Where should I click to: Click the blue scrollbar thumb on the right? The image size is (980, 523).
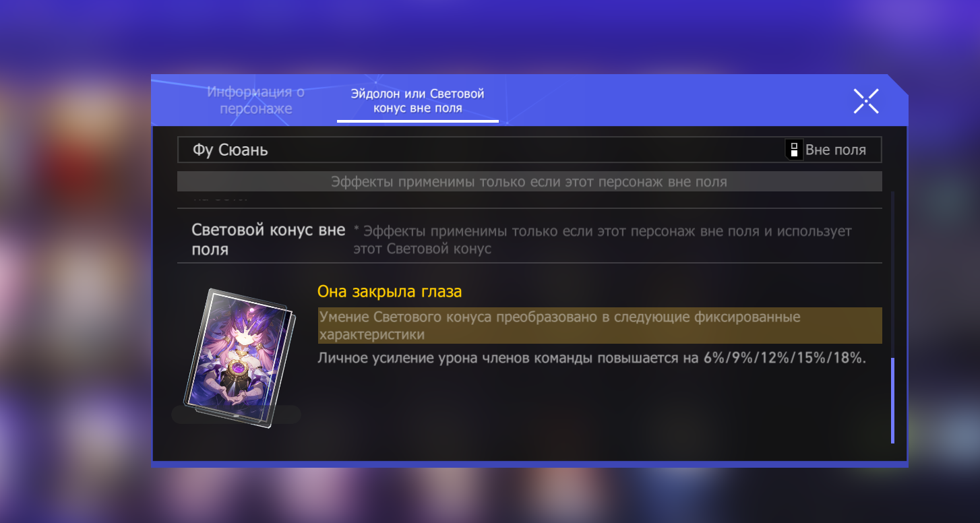892,400
